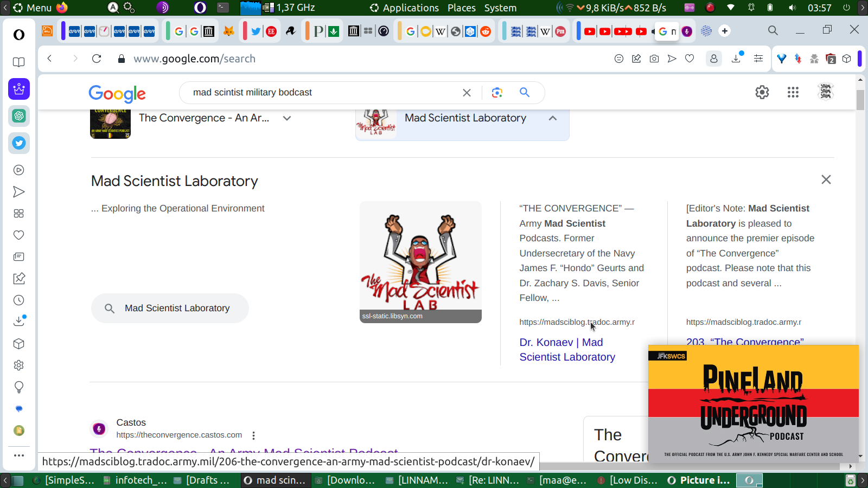Screen dimensions: 868x488
Task: Open sidebar three-dot setup menu
Action: 19,455
